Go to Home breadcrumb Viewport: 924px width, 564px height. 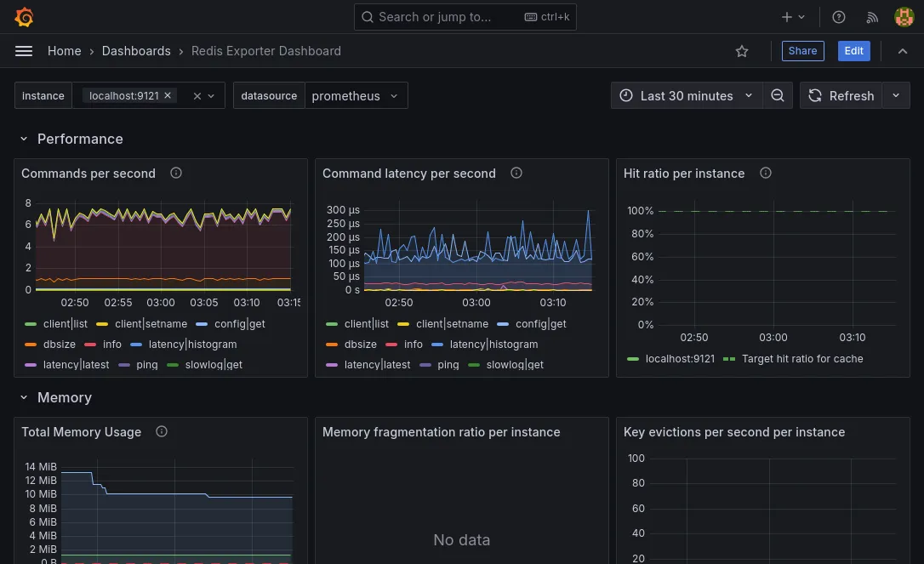point(64,51)
